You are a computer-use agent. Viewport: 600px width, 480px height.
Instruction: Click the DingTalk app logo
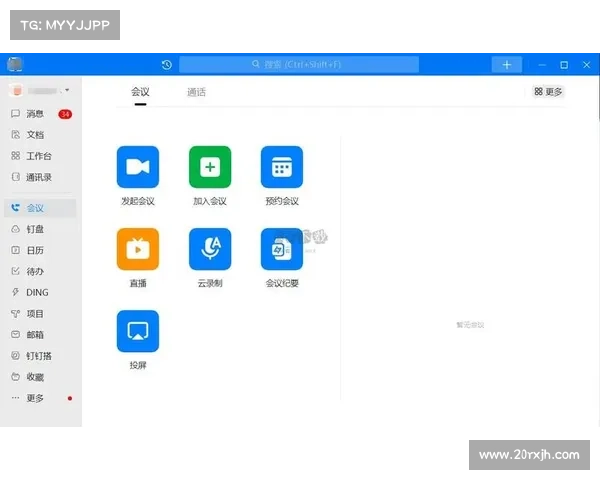(15, 64)
